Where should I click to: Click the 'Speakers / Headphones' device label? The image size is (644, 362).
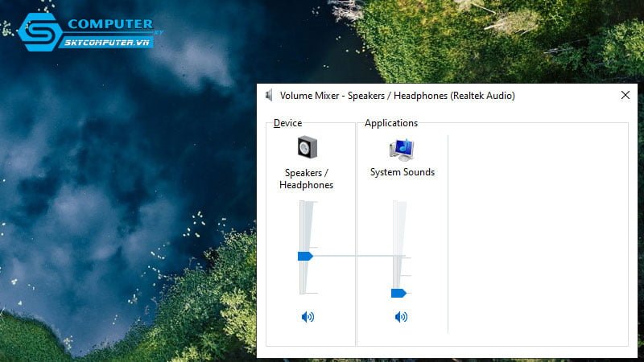(x=307, y=179)
